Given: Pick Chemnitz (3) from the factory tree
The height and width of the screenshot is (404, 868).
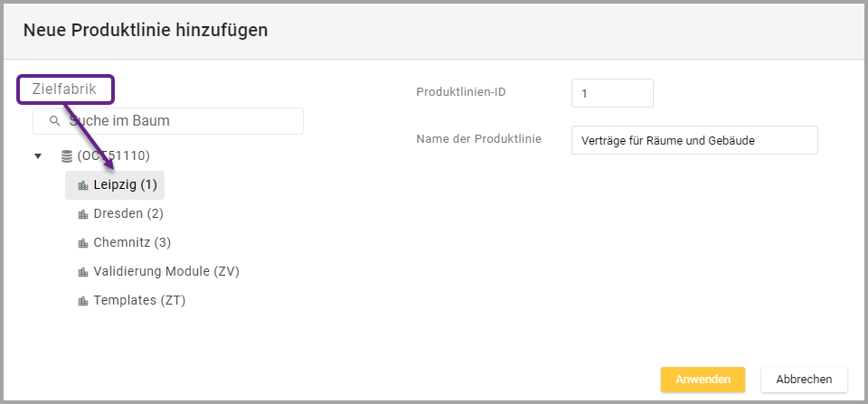Looking at the screenshot, I should coord(131,243).
